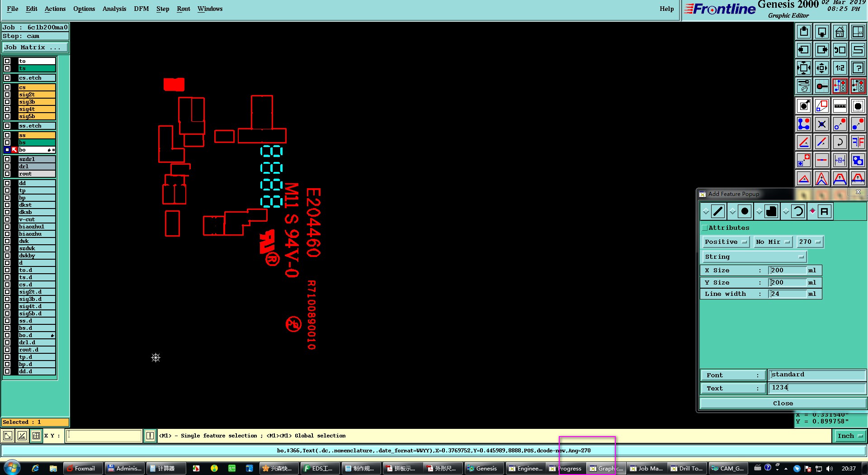Screen dimensions: 868x475
Task: Click the Line width input field
Action: tap(788, 294)
